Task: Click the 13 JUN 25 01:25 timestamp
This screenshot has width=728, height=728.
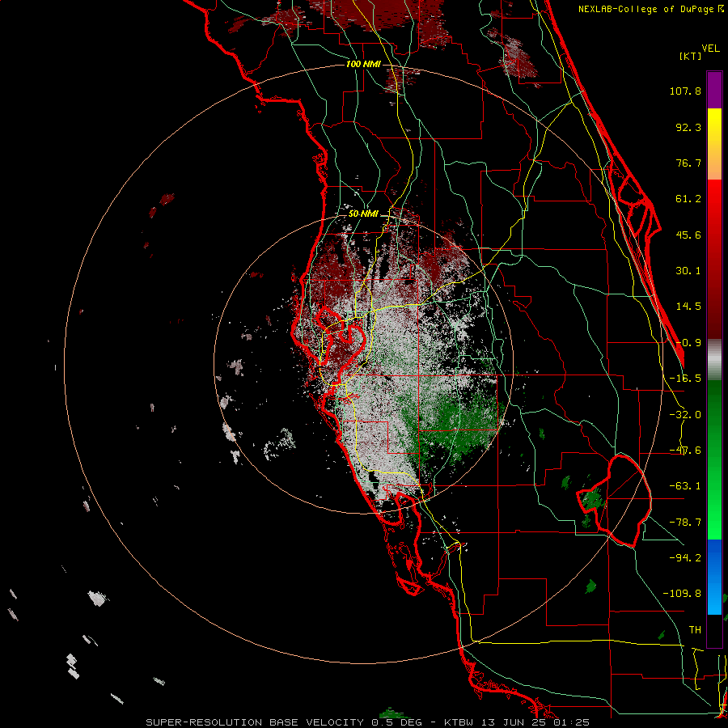Action: point(535,722)
